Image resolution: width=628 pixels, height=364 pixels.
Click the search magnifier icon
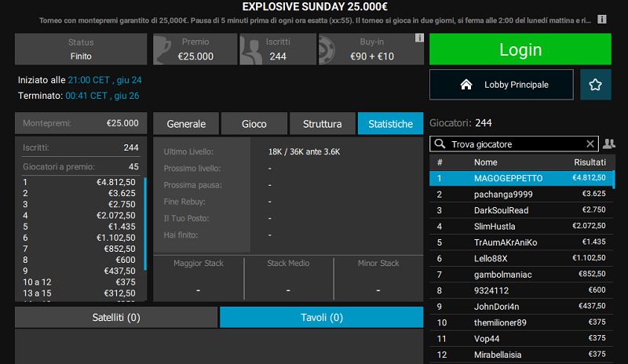440,144
